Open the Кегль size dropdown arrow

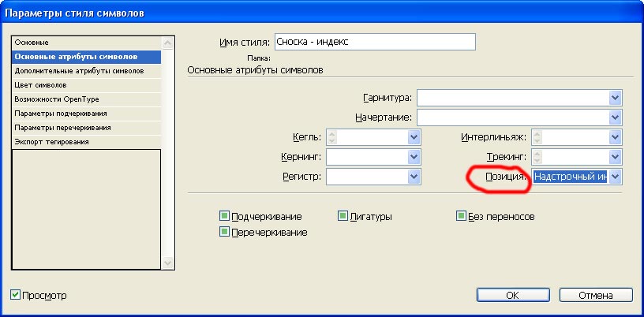(414, 137)
